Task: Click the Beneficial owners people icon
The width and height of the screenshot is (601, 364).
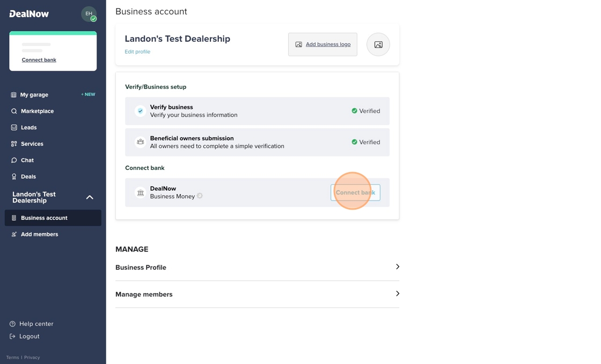Action: pos(140,142)
